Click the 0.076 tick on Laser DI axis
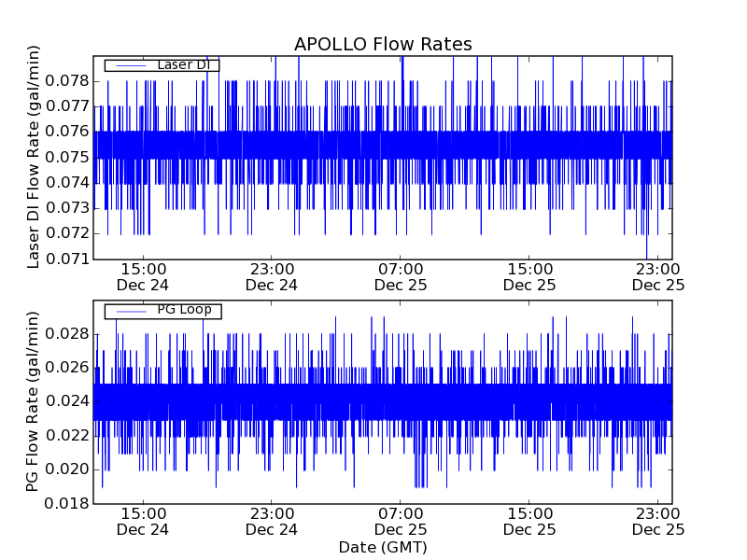Viewport: 747px width, 560px height. (67, 132)
